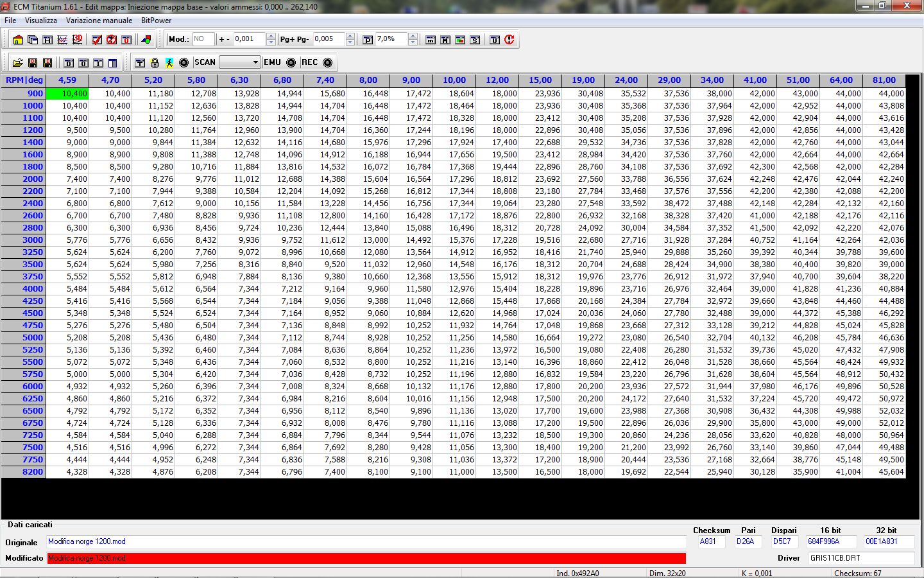Open the Variazione manuale menu

tap(99, 21)
